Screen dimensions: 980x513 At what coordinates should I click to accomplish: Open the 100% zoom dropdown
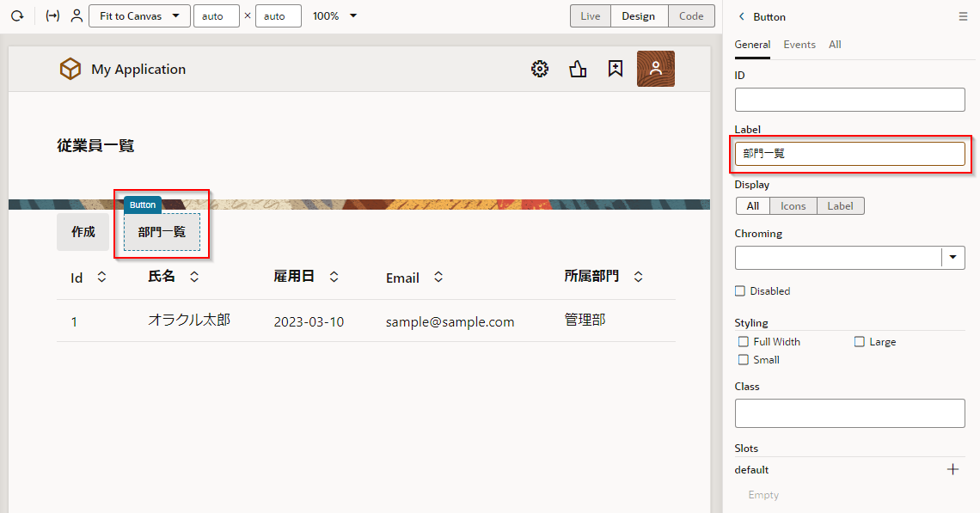click(x=335, y=16)
